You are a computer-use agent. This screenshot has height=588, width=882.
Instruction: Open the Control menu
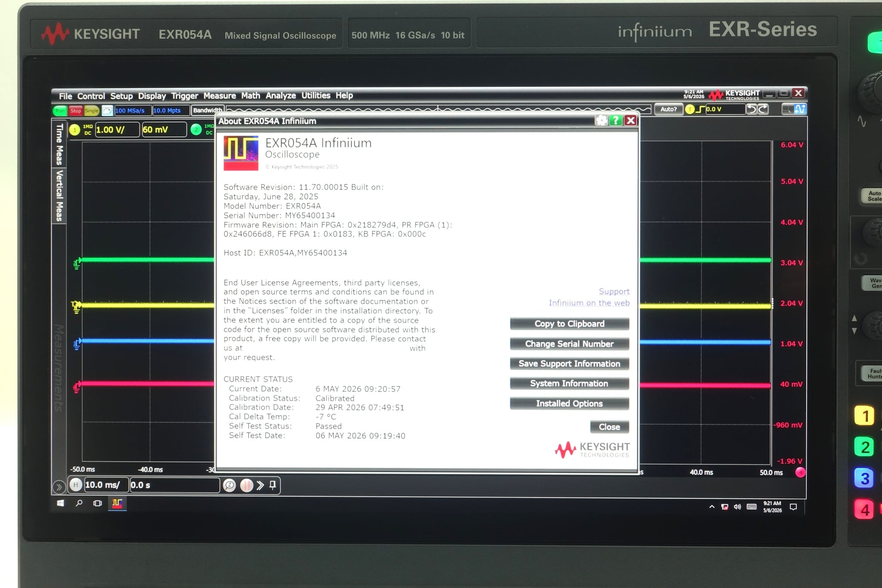click(x=91, y=96)
